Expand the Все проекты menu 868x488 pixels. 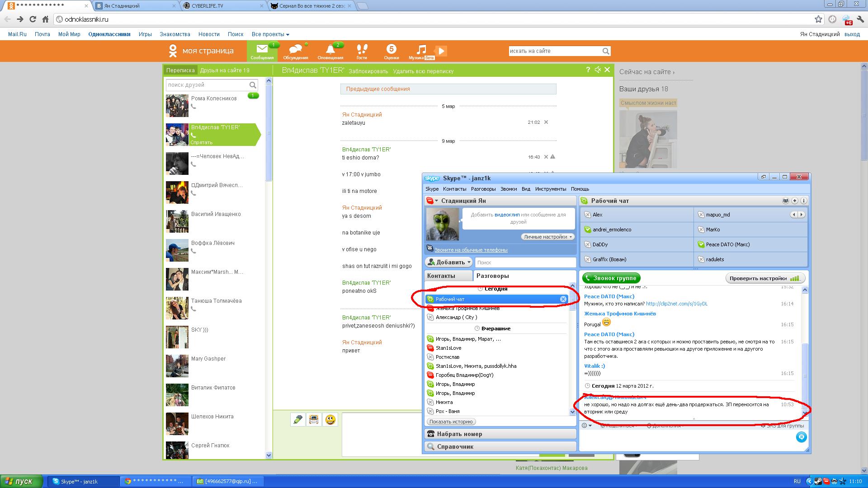pos(270,34)
